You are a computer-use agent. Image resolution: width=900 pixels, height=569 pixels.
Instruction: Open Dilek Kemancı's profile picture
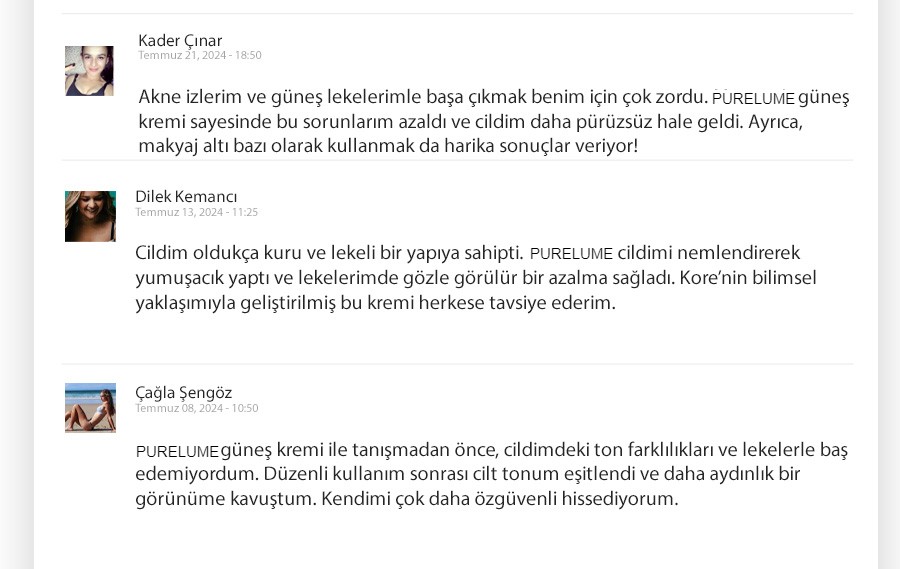[90, 216]
